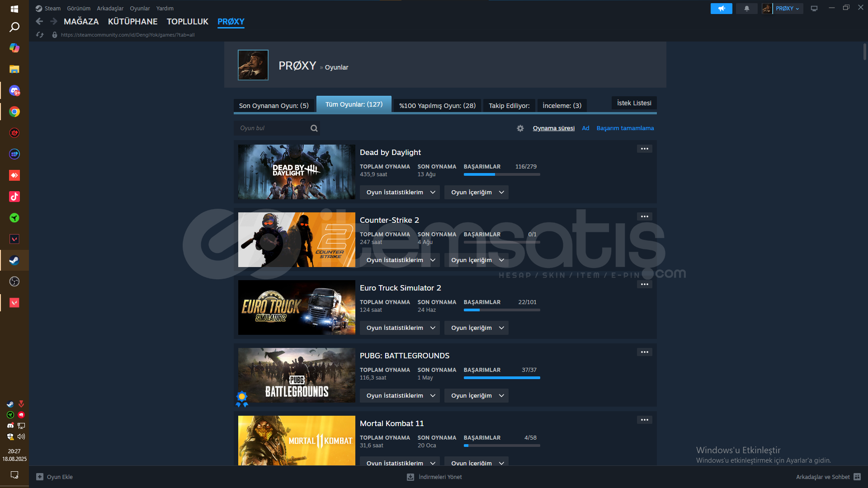Screen dimensions: 868x488
Task: Click the page vertical scrollbar
Action: click(865, 52)
